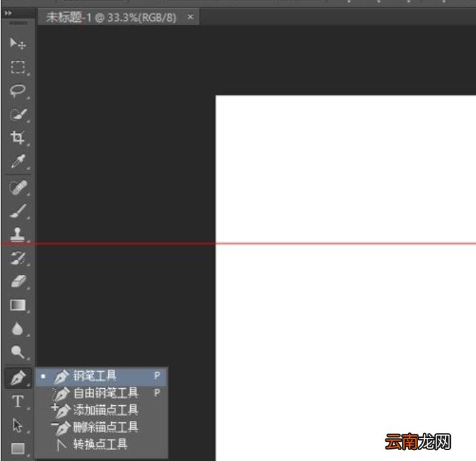Select the Rectangular Marquee tool
476x461 pixels.
pos(18,67)
